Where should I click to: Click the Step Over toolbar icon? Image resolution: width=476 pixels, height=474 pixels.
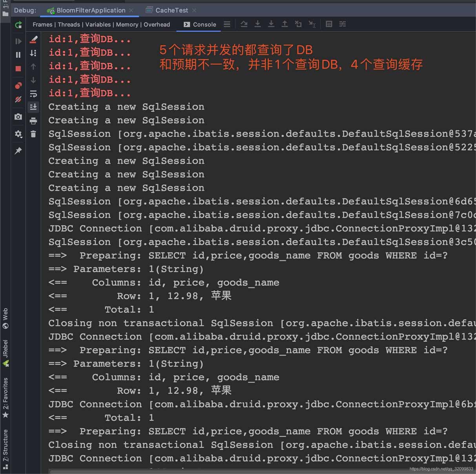[244, 24]
